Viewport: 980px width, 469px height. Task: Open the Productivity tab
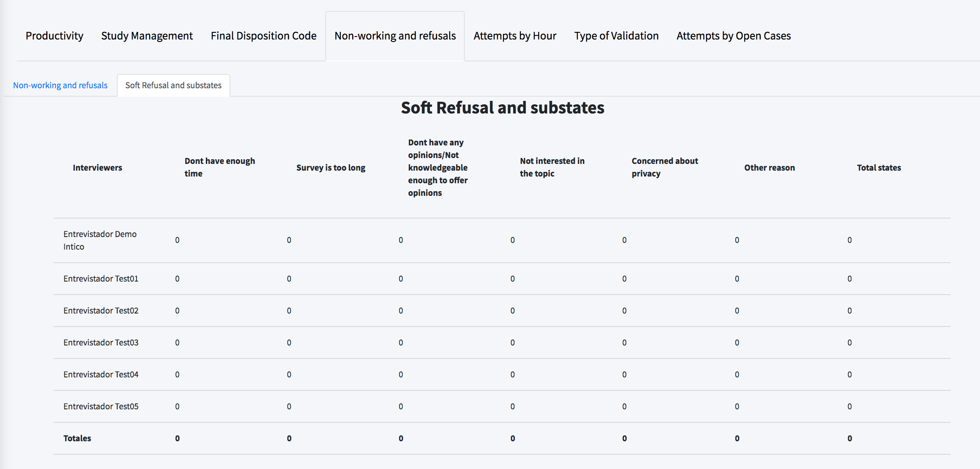(54, 36)
